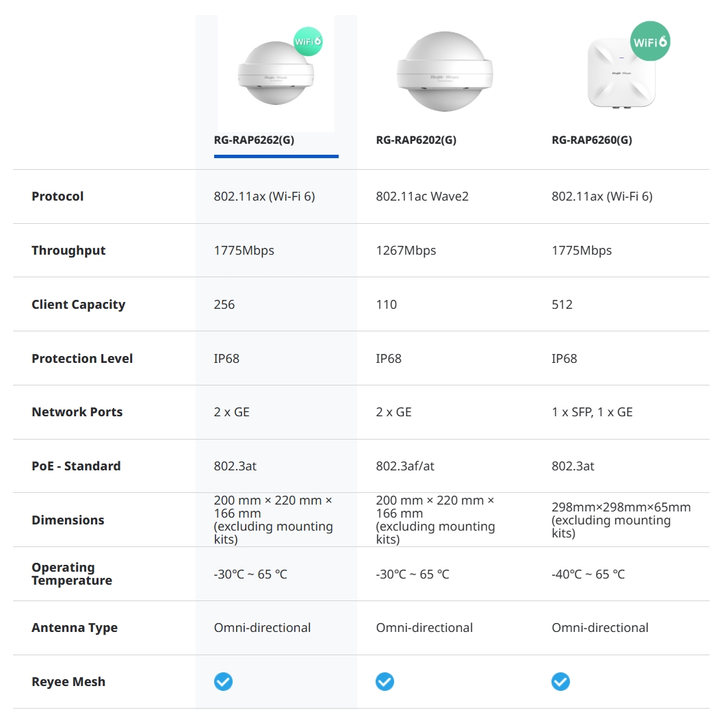Click the Reyee Mesh row label

click(x=68, y=682)
